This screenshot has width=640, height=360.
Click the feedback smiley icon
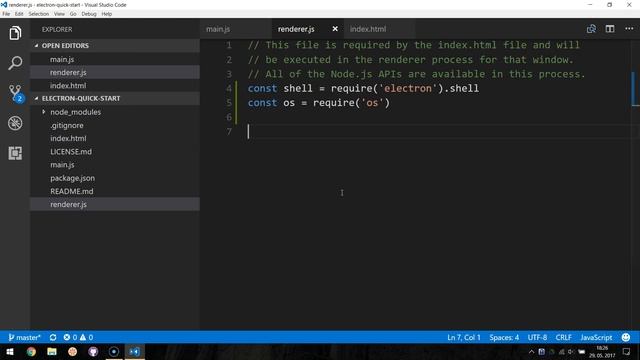point(626,338)
